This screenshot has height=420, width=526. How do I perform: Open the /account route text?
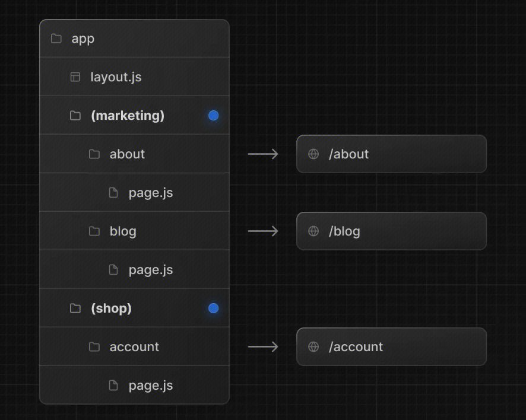click(356, 347)
